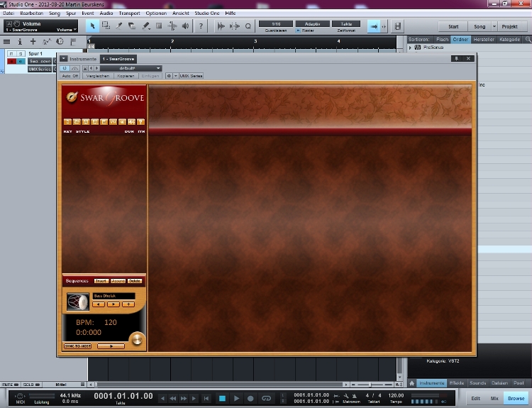Viewport: 532px width, 408px height.
Task: Select the Eraser tool
Action: 132,26
